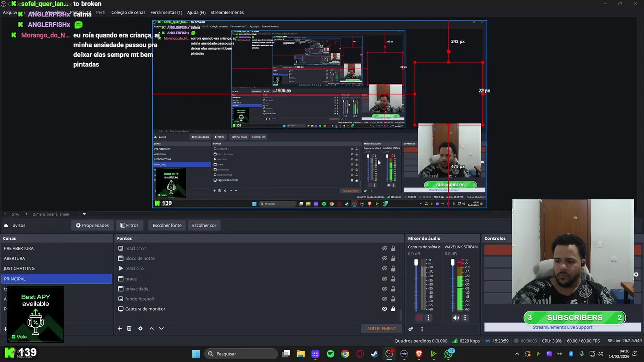Open the Ferramentas (T) menu

pyautogui.click(x=167, y=12)
